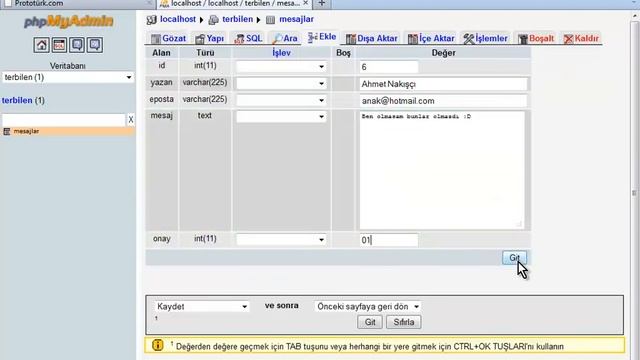Open the Kaydet action dropdown
Screen dimensions: 640x360
coord(202,307)
